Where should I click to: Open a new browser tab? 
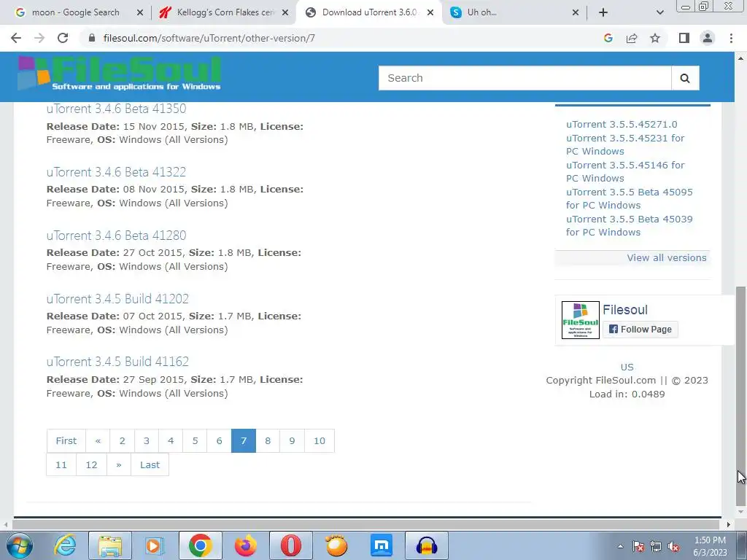pyautogui.click(x=603, y=12)
